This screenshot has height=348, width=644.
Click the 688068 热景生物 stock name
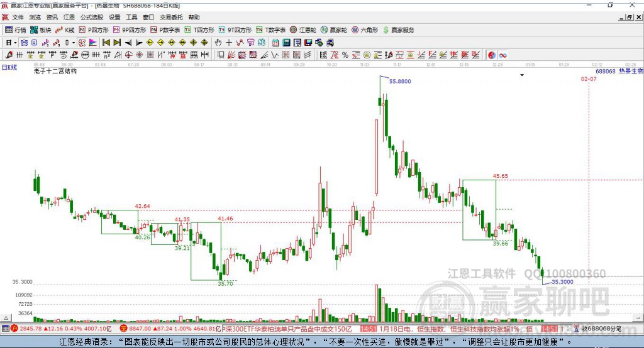tap(619, 71)
